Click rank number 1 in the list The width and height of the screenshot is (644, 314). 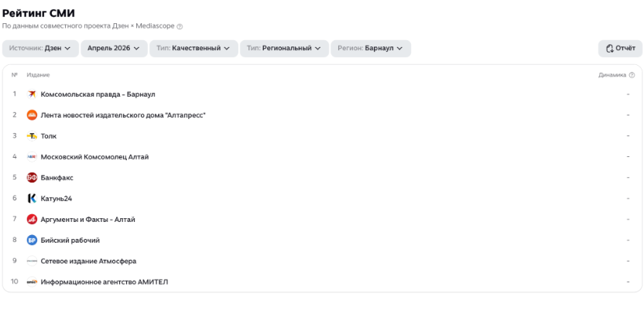tap(15, 94)
